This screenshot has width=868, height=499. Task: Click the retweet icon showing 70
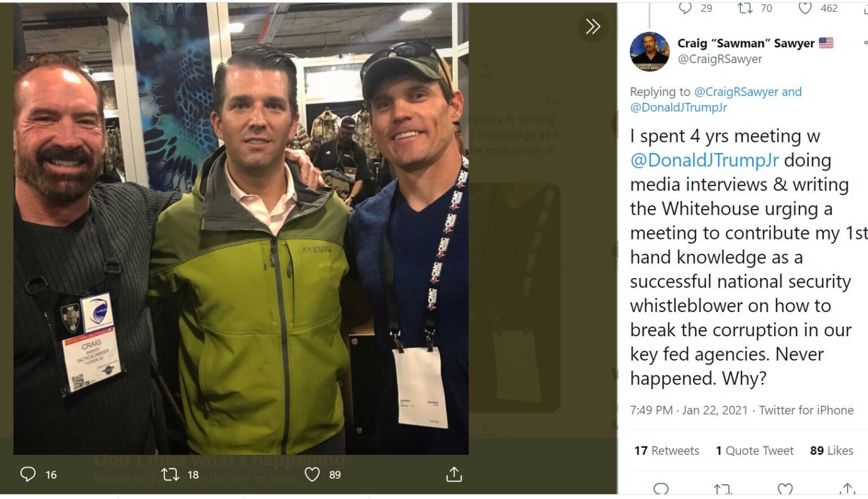pos(745,8)
